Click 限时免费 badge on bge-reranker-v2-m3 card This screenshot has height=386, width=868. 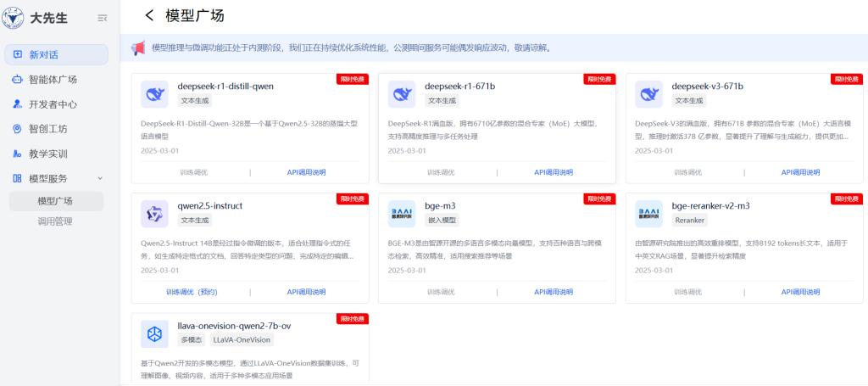847,199
